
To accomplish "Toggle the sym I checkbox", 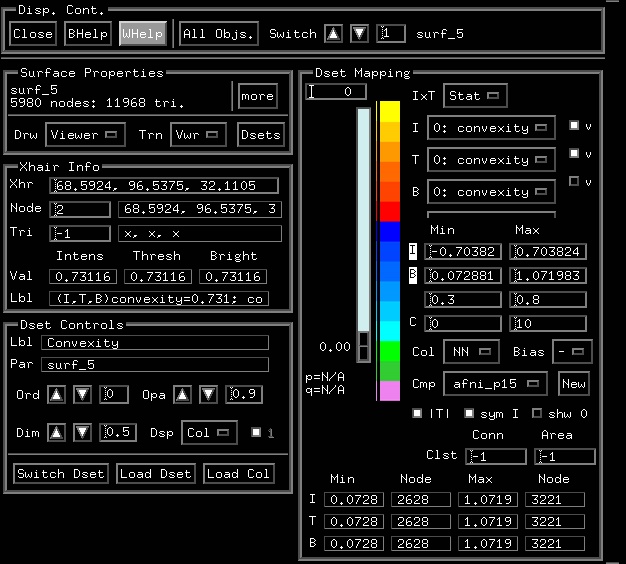I will (469, 413).
